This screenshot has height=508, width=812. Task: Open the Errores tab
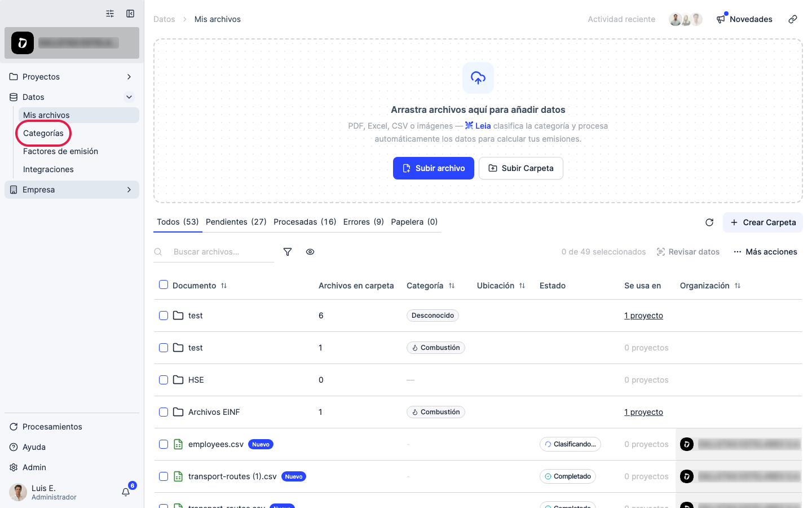click(364, 222)
